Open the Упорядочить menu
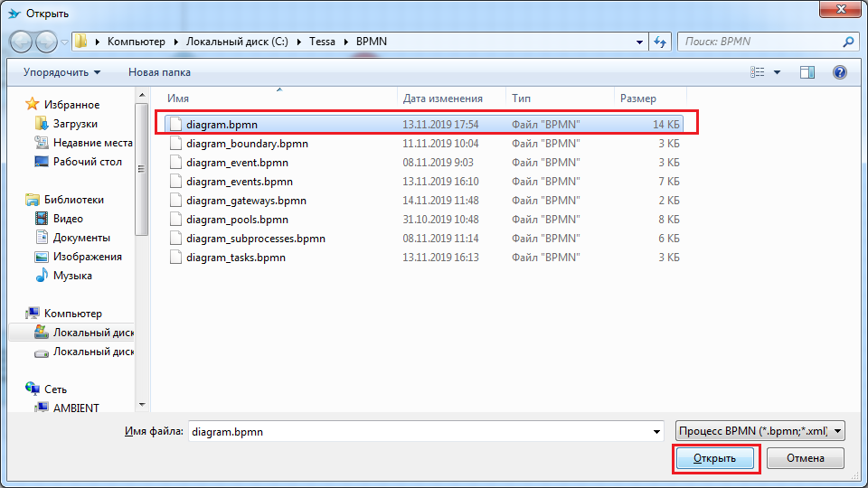This screenshot has height=488, width=868. (61, 72)
